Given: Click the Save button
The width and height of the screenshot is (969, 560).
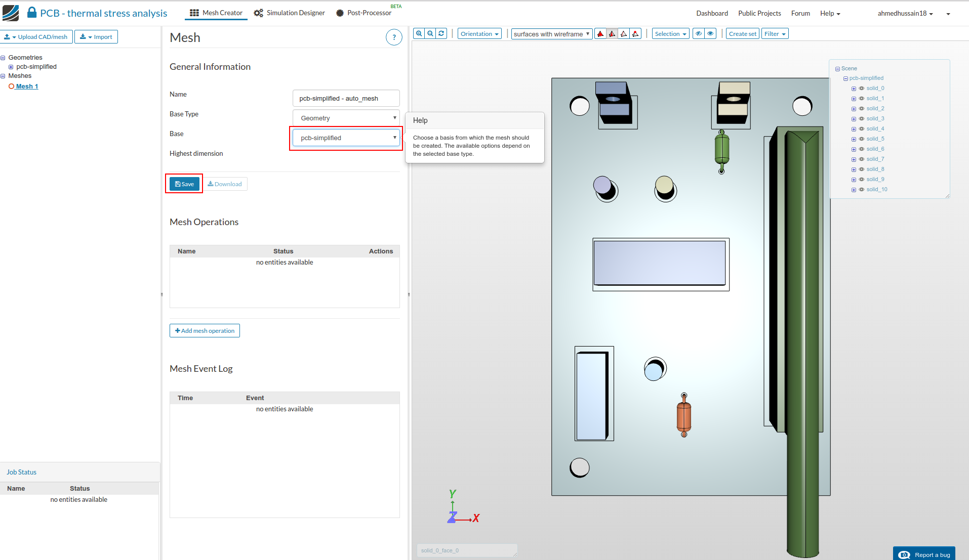Looking at the screenshot, I should coord(184,184).
